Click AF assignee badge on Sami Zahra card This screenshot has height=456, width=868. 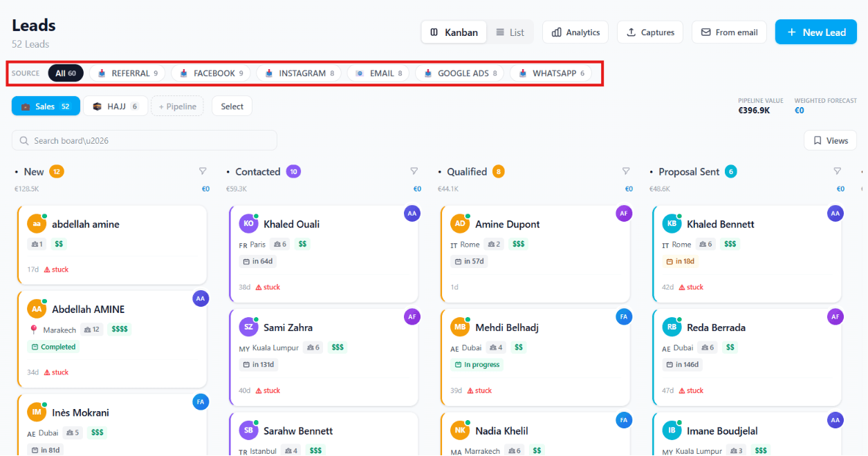point(412,317)
